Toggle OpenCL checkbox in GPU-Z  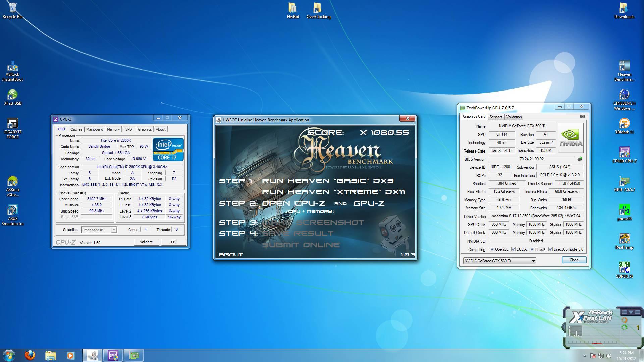pyautogui.click(x=492, y=249)
